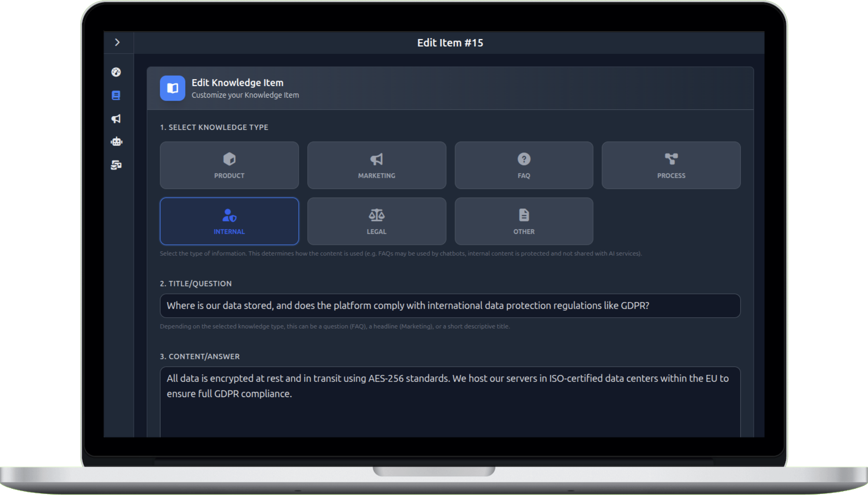The height and width of the screenshot is (495, 868).
Task: Open the knowledge base book sidebar icon
Action: [116, 95]
